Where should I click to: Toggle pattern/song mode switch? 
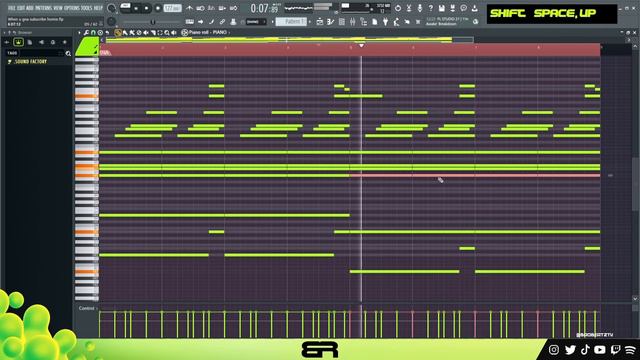(125, 8)
